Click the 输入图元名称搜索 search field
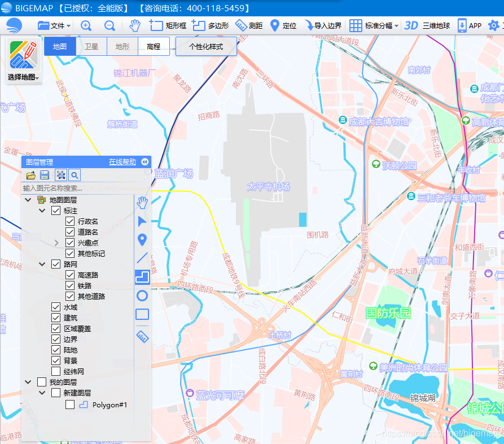 [x=77, y=188]
